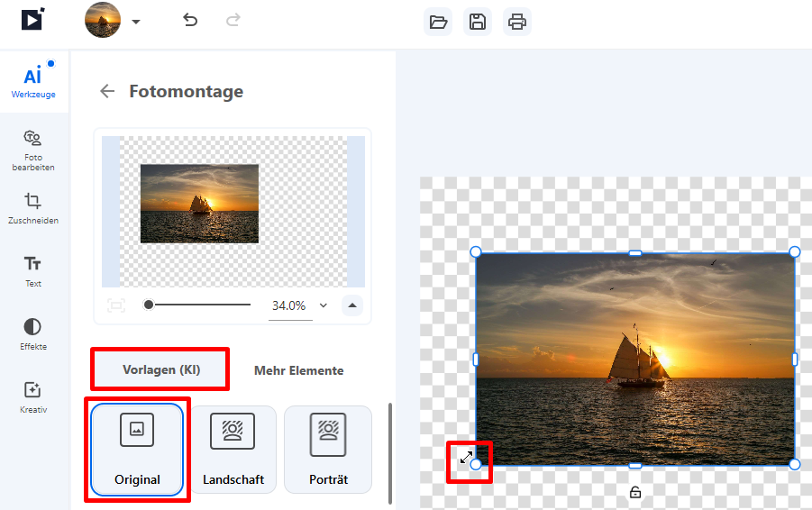Open the Effekte panel
812x510 pixels.
(33, 334)
